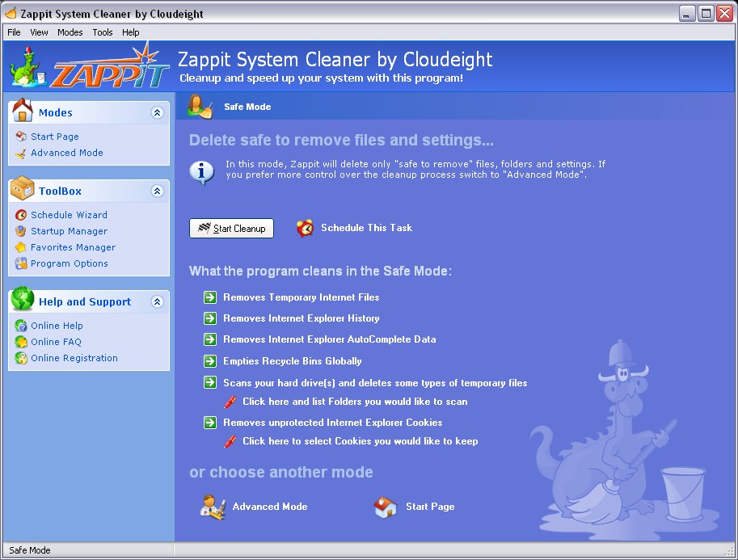Choose Advanced Mode at bottom of page
Viewport: 738px width, 560px height.
pyautogui.click(x=270, y=507)
